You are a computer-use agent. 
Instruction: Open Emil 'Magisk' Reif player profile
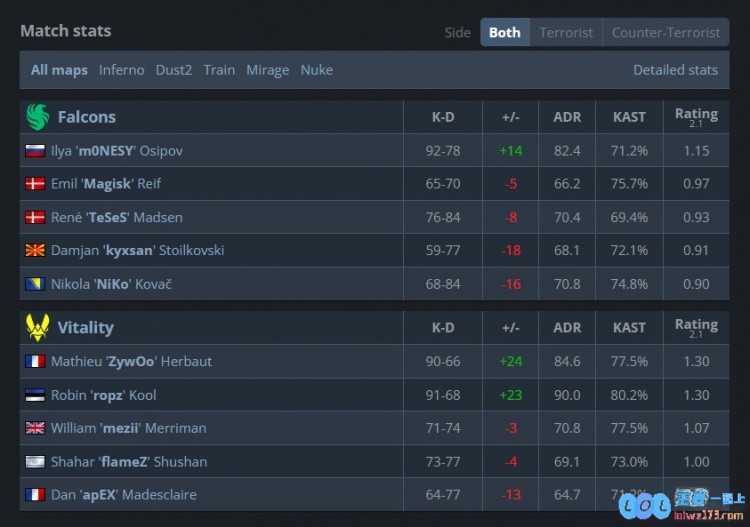106,184
